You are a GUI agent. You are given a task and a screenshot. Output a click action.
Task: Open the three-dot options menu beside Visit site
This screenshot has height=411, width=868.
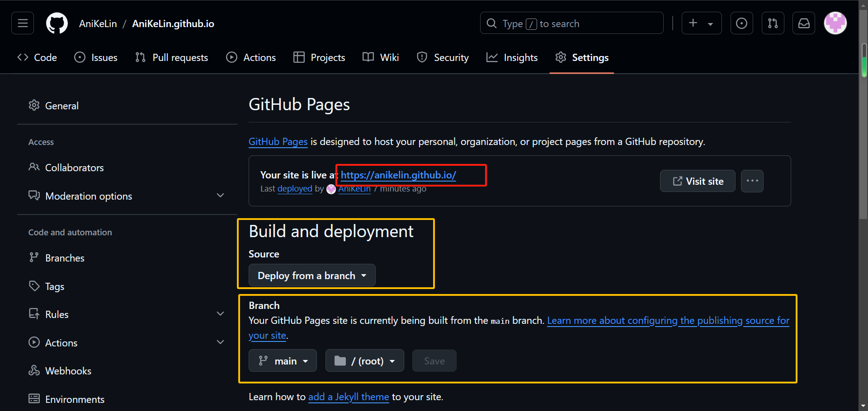752,181
